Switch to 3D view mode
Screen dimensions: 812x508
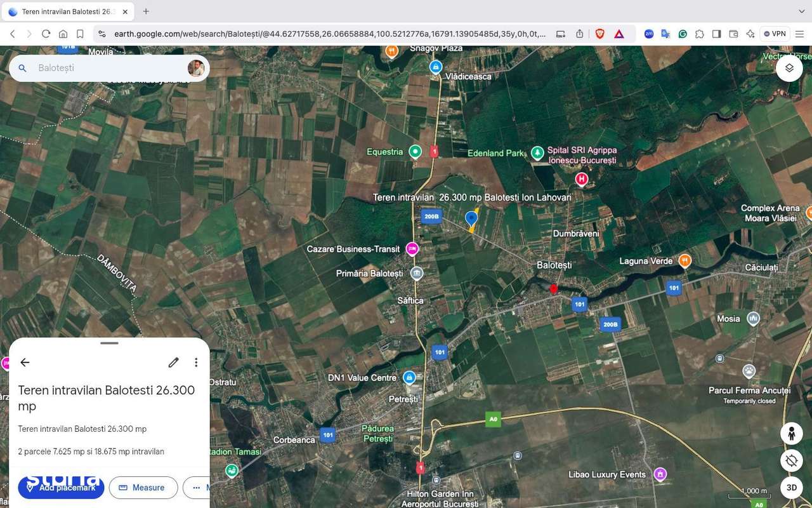(x=791, y=488)
